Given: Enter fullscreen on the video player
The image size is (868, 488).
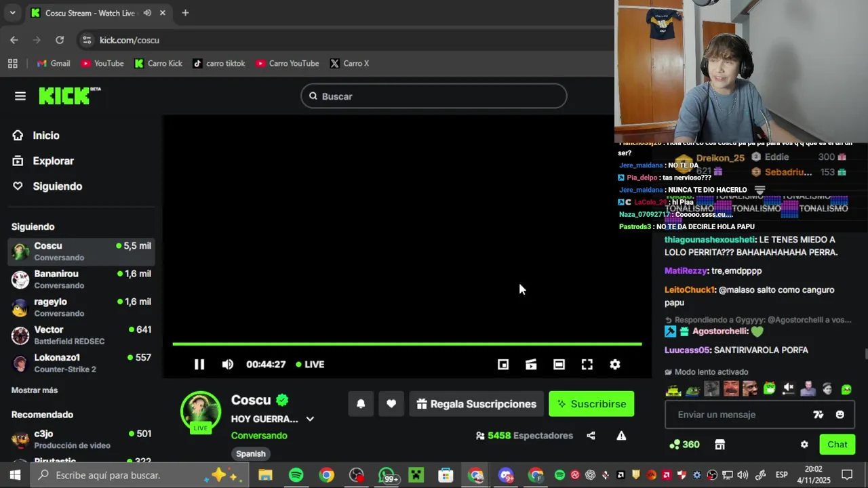Looking at the screenshot, I should point(587,365).
